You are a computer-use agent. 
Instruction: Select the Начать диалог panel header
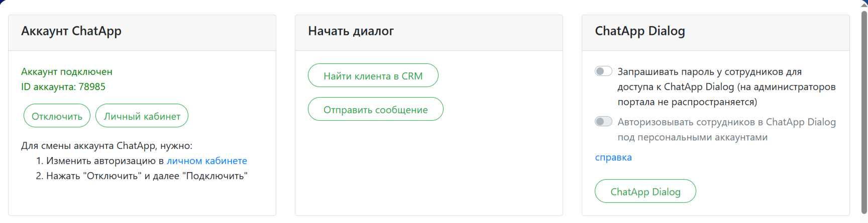351,31
